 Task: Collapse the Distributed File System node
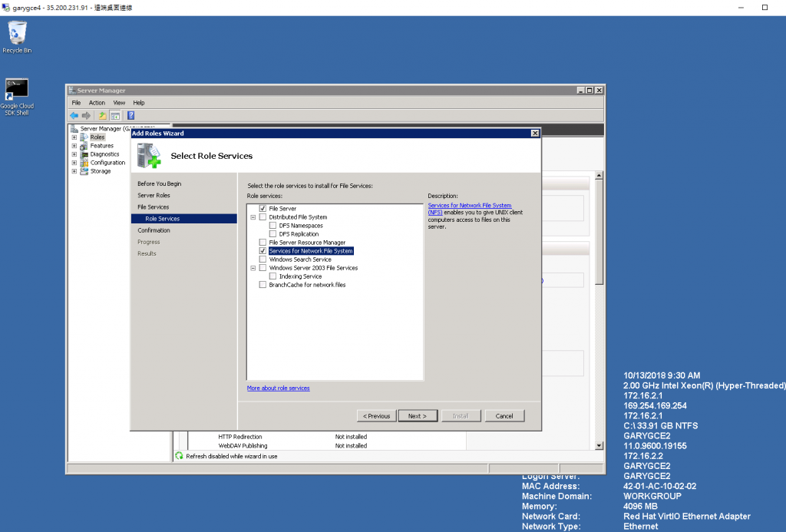coord(253,217)
